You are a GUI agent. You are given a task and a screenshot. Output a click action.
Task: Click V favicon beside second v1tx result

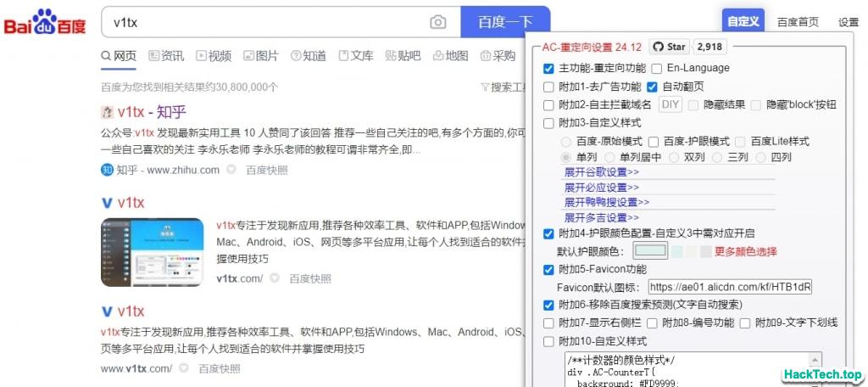coord(107,203)
